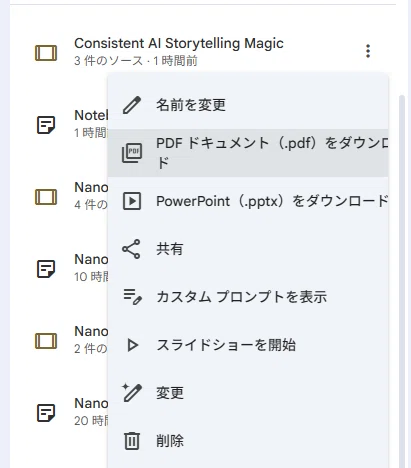The width and height of the screenshot is (411, 468).
Task: Select スライドショーを開始 option
Action: [x=248, y=345]
